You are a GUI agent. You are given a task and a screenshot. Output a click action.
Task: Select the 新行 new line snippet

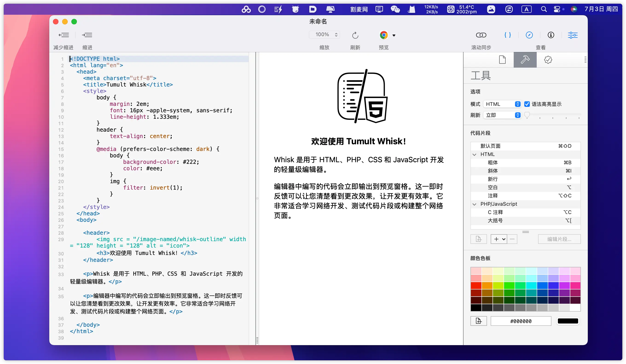tap(525, 179)
